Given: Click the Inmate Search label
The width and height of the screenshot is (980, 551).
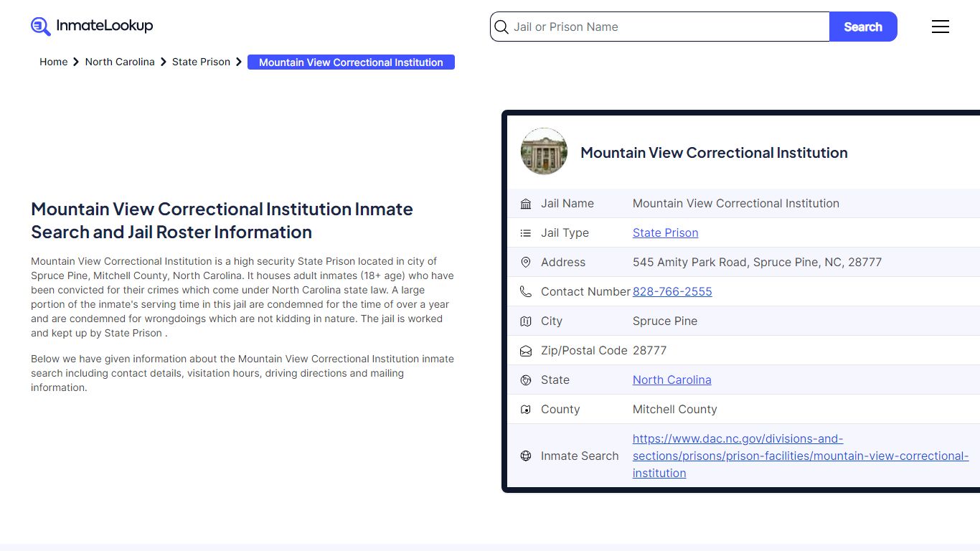Looking at the screenshot, I should (580, 456).
